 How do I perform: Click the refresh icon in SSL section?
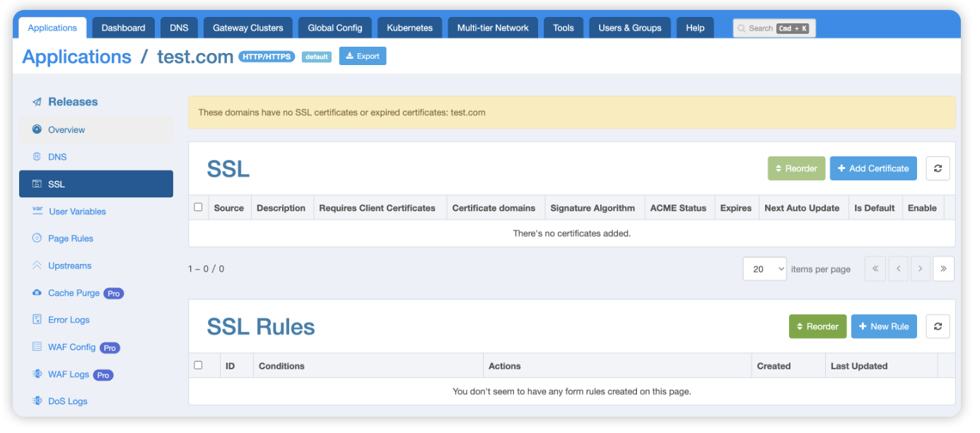tap(938, 168)
